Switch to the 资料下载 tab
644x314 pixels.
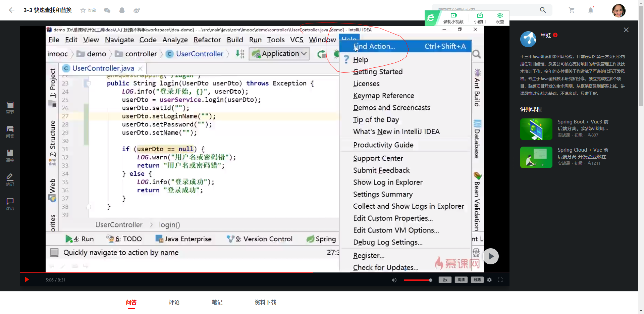click(265, 302)
